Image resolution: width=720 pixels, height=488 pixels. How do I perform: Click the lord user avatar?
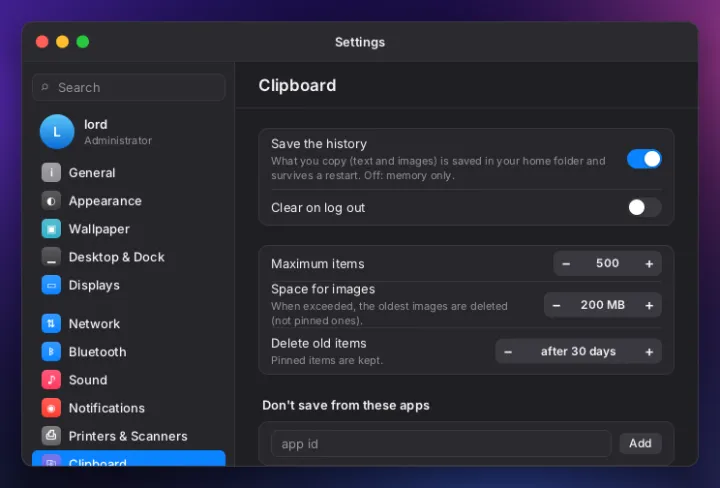click(x=57, y=132)
